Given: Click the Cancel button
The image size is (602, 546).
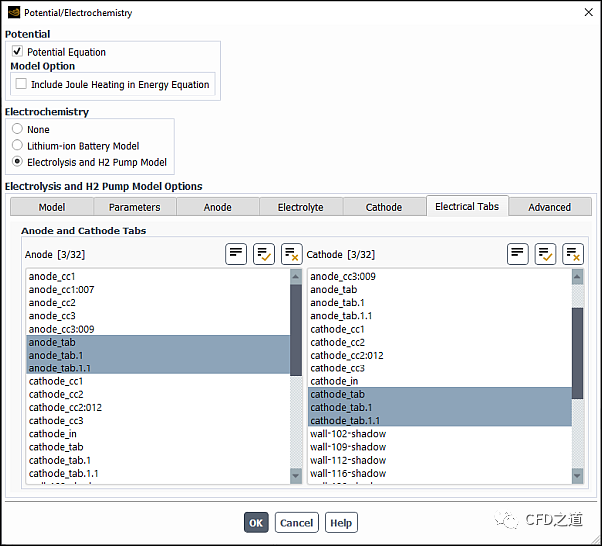Looking at the screenshot, I should point(296,522).
